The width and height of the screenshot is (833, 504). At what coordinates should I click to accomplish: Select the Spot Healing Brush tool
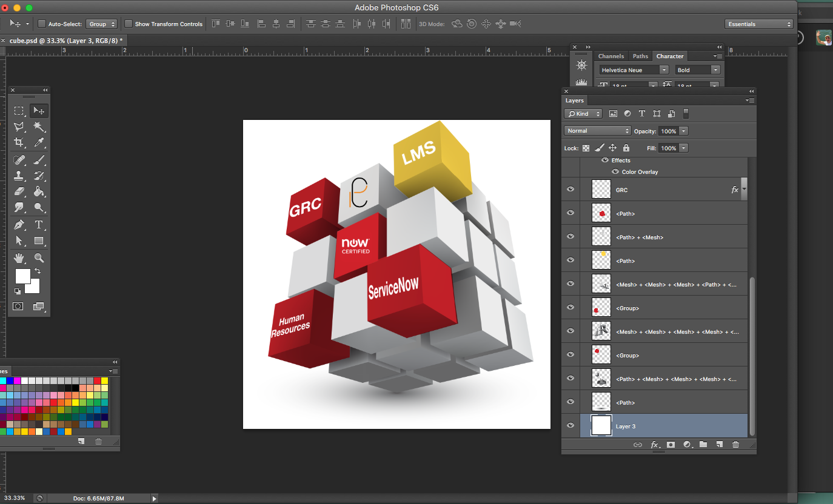(x=19, y=160)
